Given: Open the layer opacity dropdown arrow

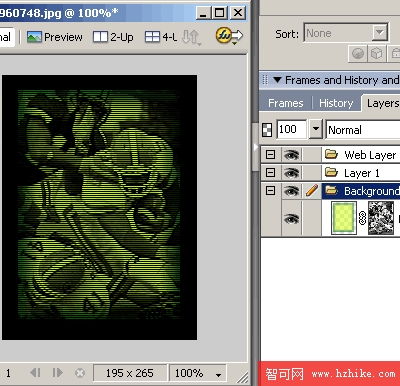Looking at the screenshot, I should 315,129.
